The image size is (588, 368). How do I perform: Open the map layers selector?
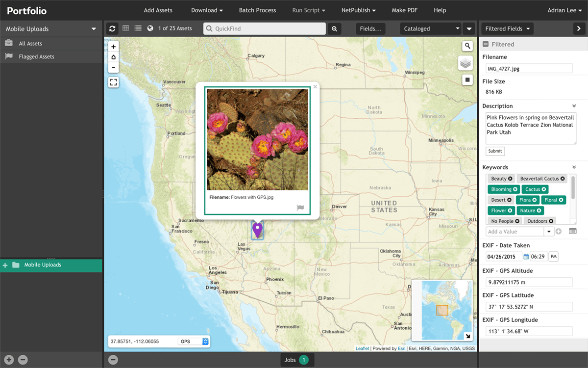465,63
